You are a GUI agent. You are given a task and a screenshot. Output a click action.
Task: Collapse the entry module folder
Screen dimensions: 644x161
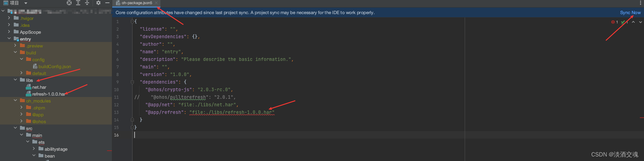9,39
